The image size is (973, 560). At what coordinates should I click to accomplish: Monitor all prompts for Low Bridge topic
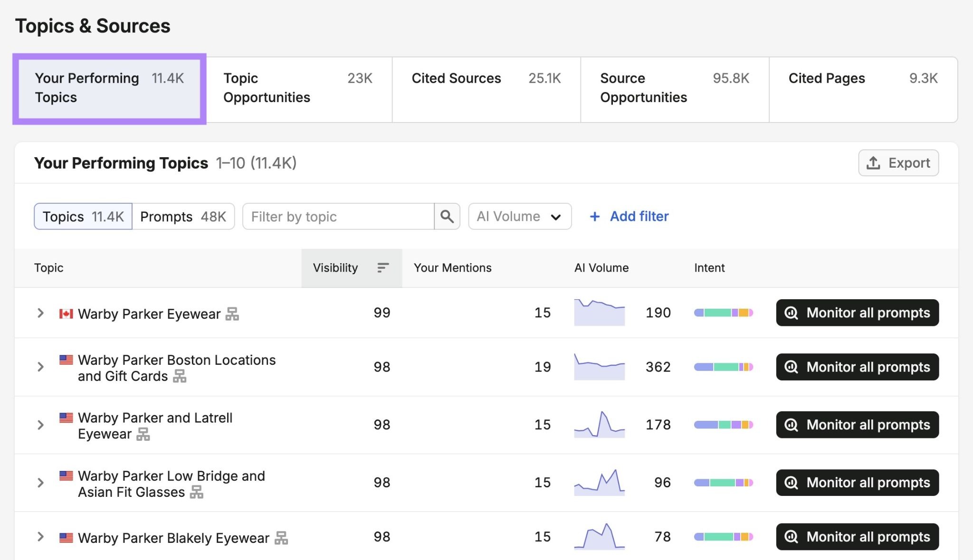[858, 483]
